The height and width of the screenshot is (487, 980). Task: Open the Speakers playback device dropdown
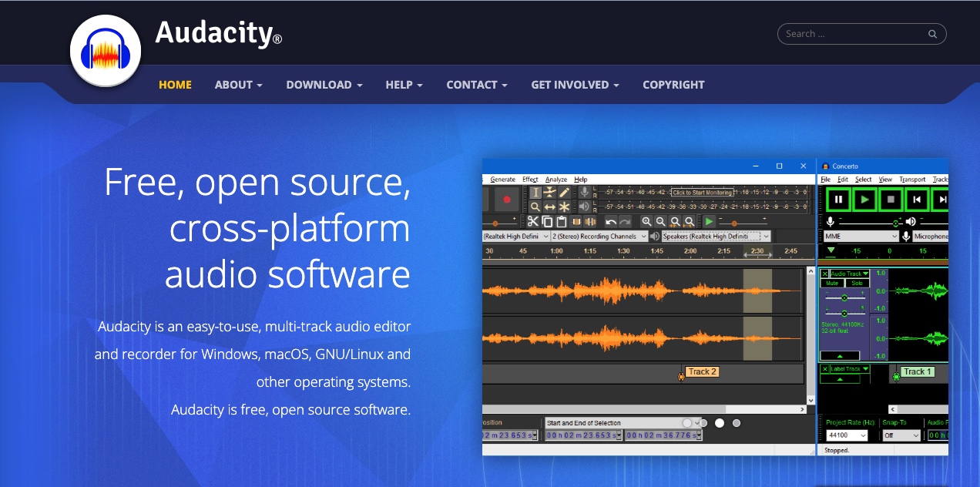click(716, 237)
